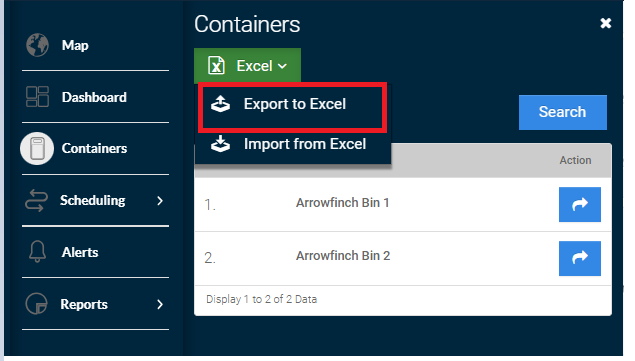
Task: Collapse the Excel dropdown button
Action: click(247, 66)
